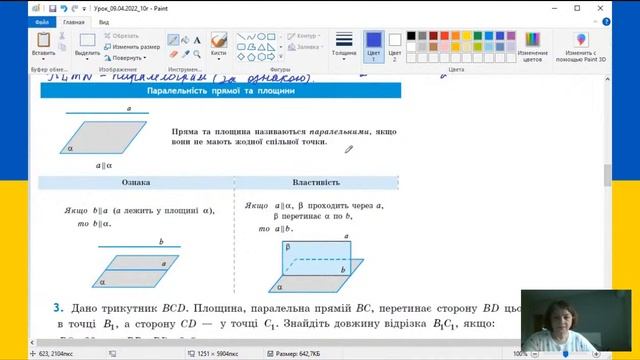Screen dimensions: 640x360
Task: Click the Обрезать crop button
Action: click(121, 36)
